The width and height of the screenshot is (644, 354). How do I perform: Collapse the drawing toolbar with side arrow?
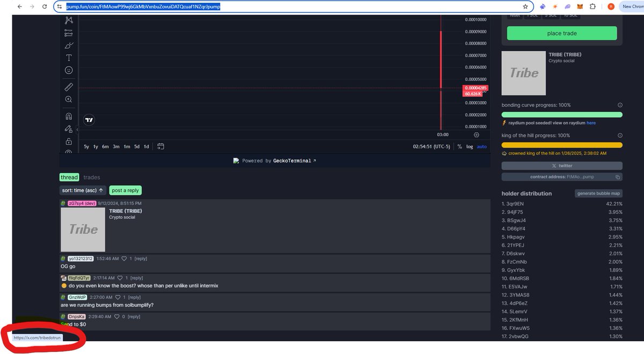pyautogui.click(x=77, y=129)
